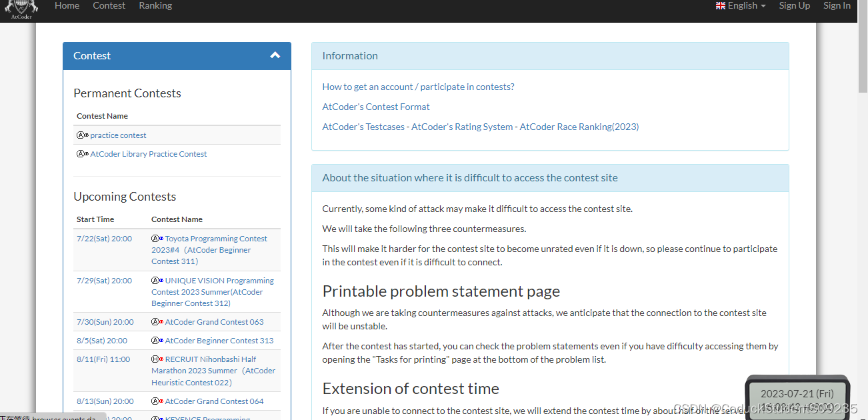This screenshot has height=420, width=868.
Task: Open AtCoder Grand Contest 064 link
Action: coord(214,401)
